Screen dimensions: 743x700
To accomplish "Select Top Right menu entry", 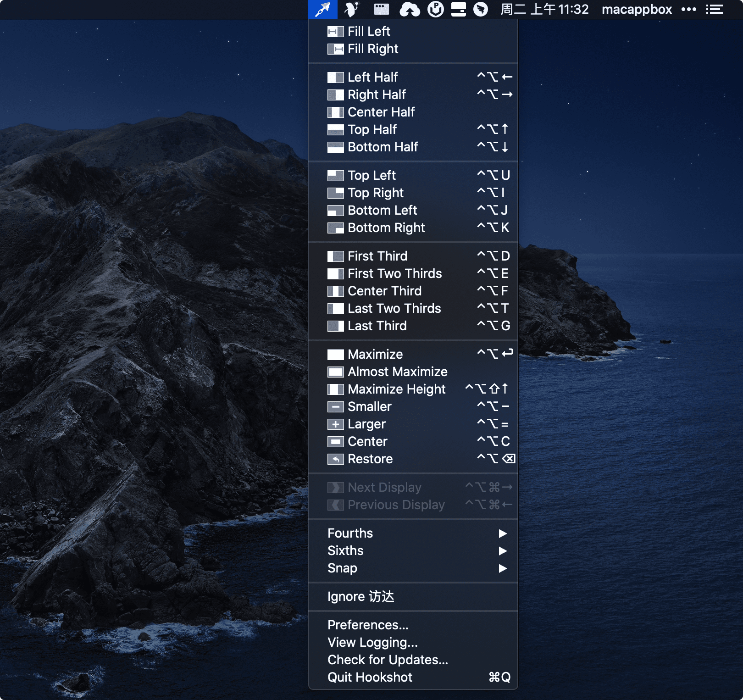I will click(413, 193).
